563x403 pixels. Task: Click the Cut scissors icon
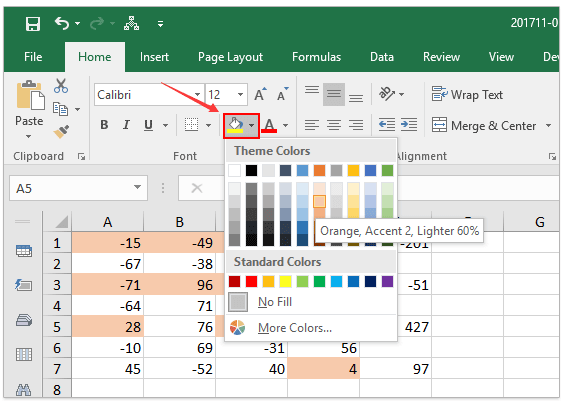[x=61, y=86]
